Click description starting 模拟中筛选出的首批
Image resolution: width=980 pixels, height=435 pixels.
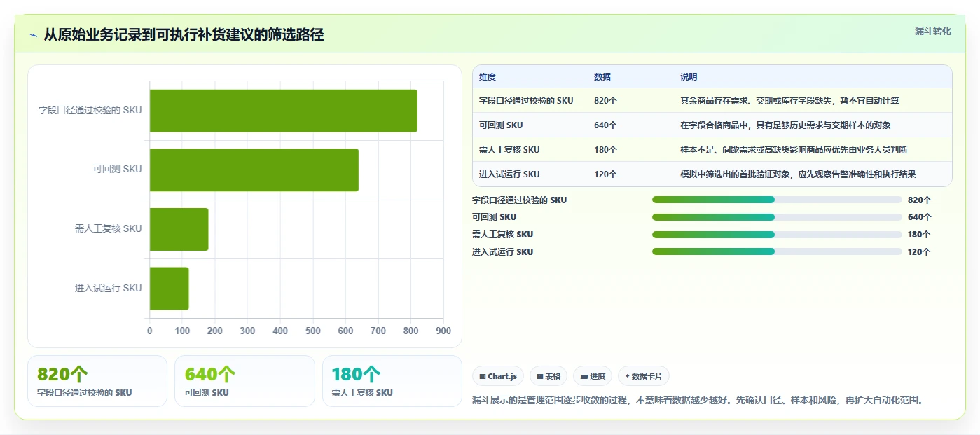(798, 174)
